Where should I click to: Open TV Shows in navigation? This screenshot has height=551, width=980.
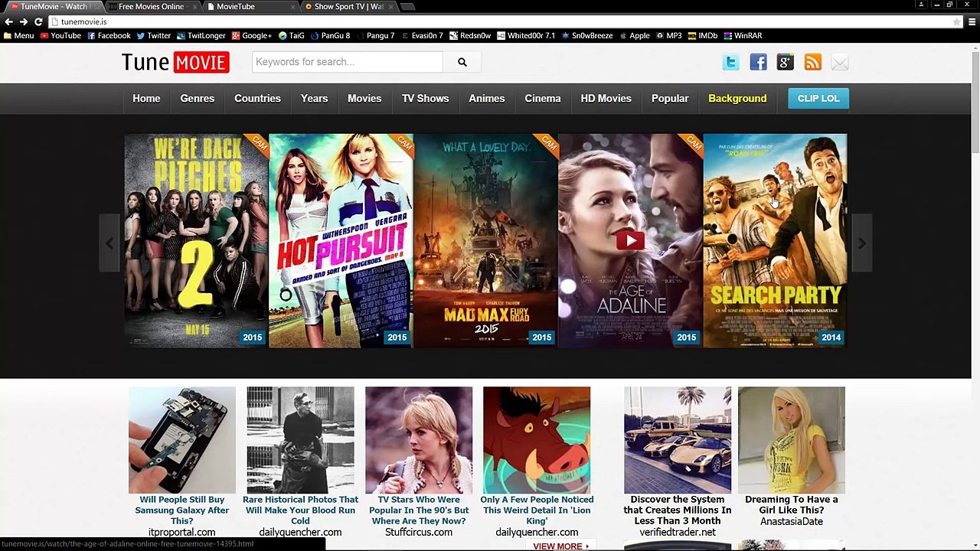(x=425, y=99)
